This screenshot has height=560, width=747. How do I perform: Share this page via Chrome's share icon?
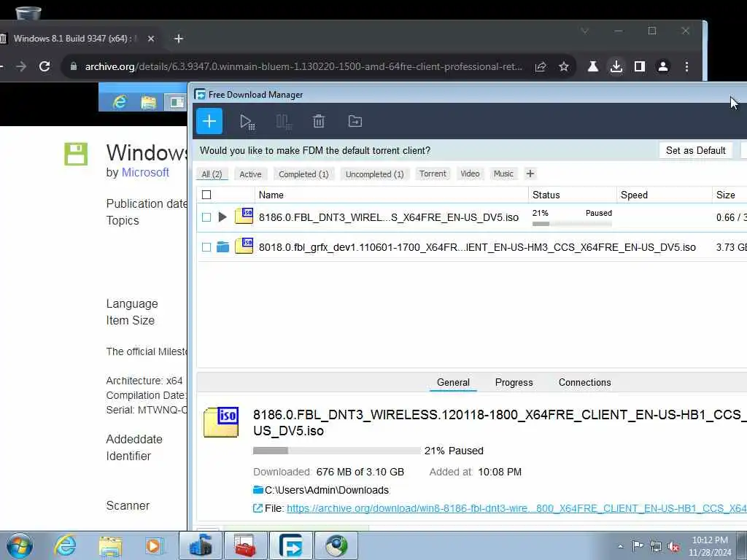coord(541,66)
